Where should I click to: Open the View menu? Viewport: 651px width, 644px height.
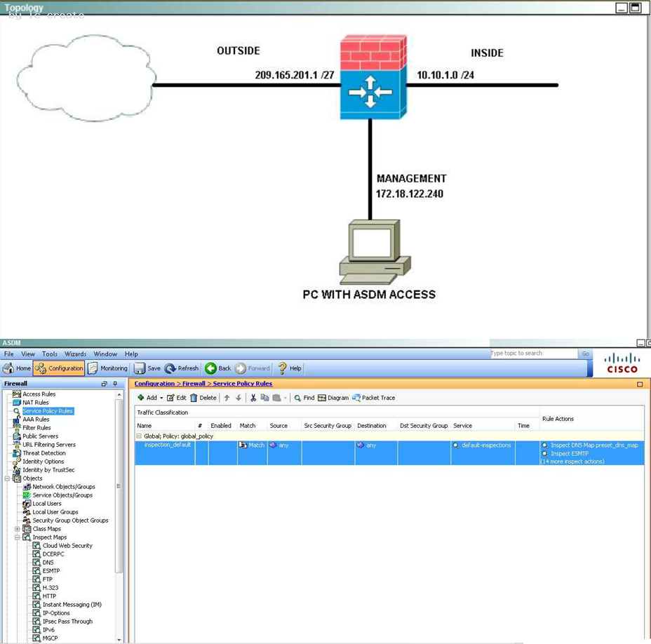point(28,354)
